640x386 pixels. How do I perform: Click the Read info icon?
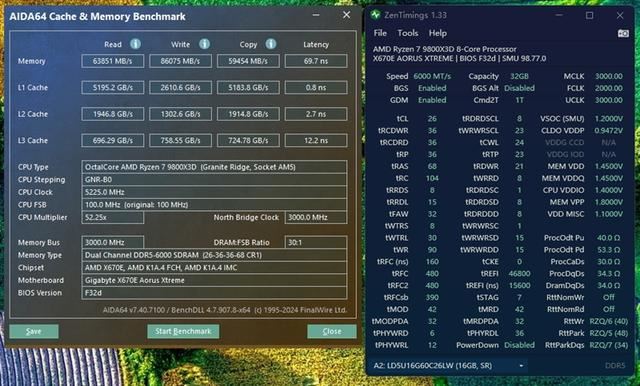coord(135,44)
